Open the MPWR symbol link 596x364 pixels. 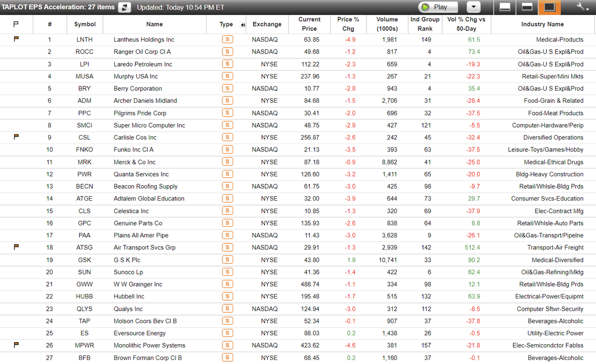click(84, 346)
